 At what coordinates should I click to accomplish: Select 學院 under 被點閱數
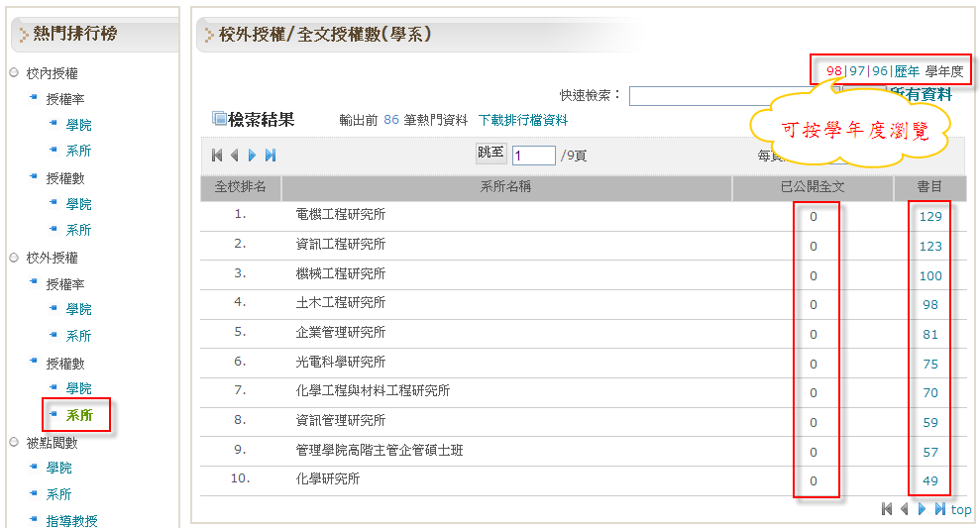point(59,468)
